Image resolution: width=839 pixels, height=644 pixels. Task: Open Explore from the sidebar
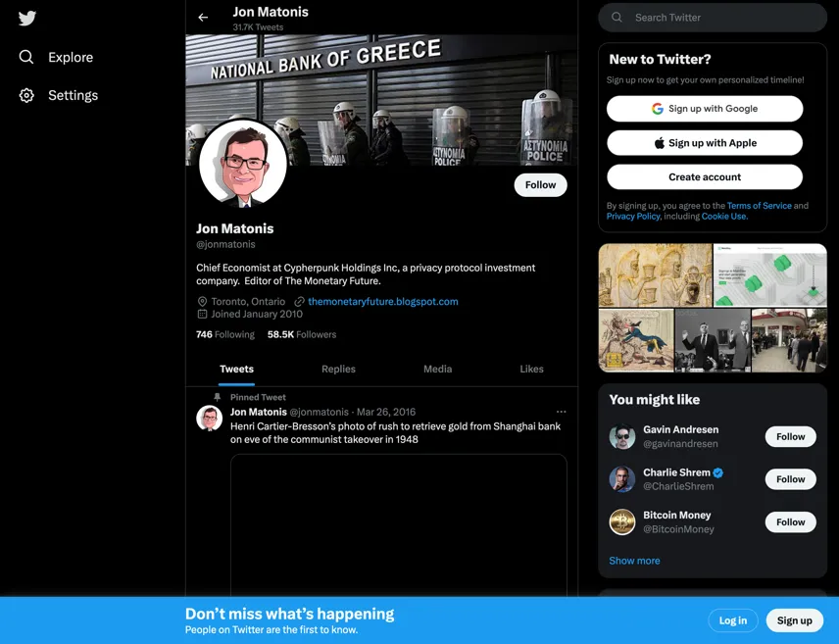pyautogui.click(x=56, y=57)
